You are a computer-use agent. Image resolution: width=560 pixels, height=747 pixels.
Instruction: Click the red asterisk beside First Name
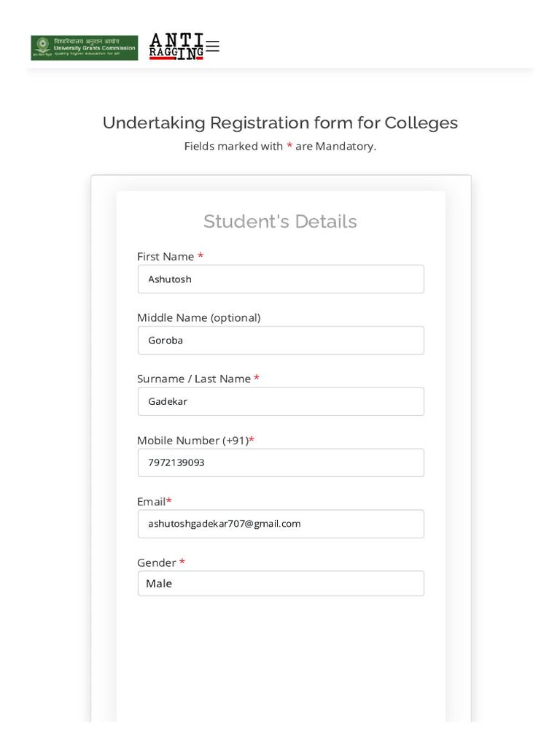coord(201,256)
